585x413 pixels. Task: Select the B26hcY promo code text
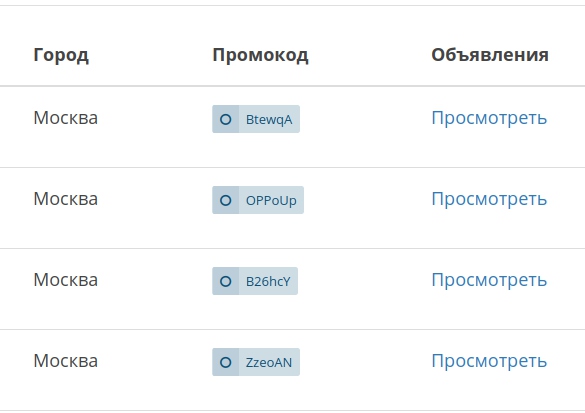click(x=268, y=282)
